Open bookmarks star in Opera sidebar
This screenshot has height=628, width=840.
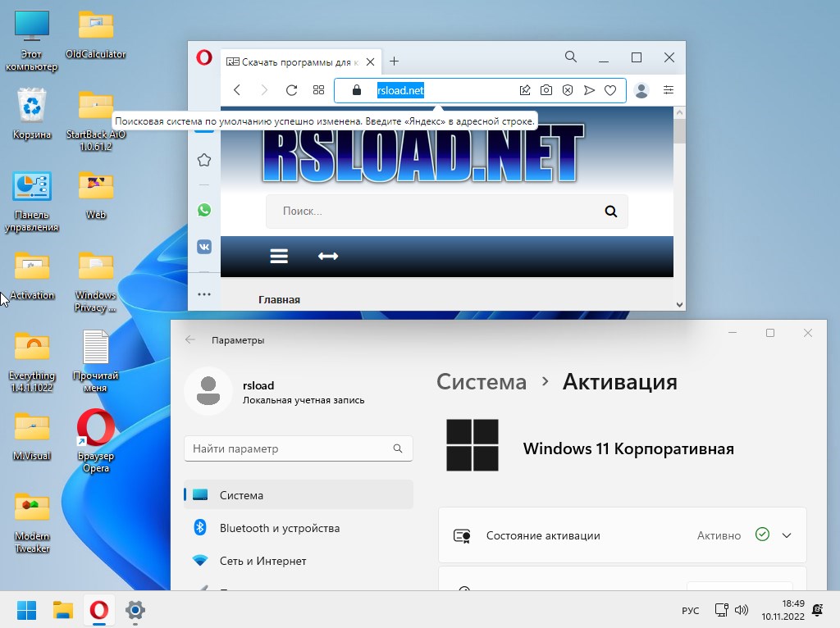(204, 160)
